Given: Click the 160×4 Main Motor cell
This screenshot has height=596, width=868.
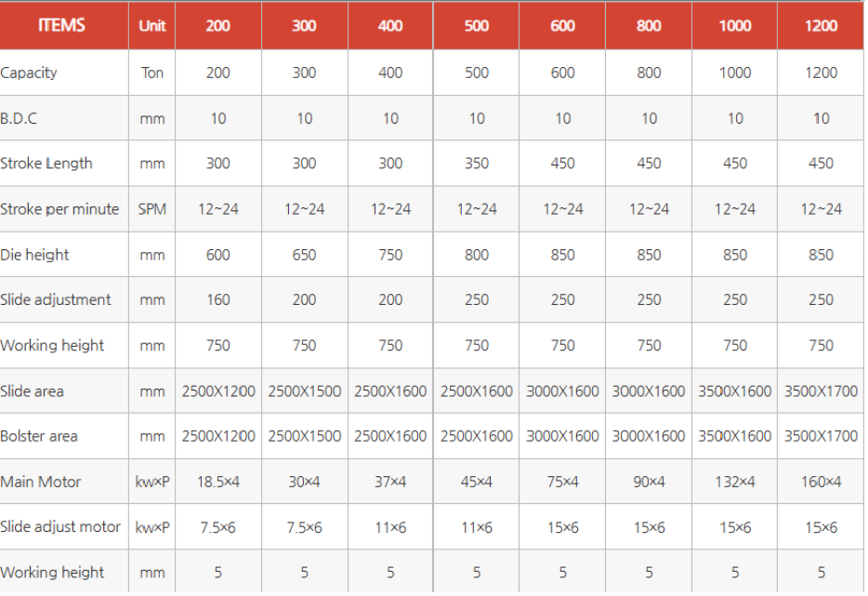Looking at the screenshot, I should click(x=822, y=482).
